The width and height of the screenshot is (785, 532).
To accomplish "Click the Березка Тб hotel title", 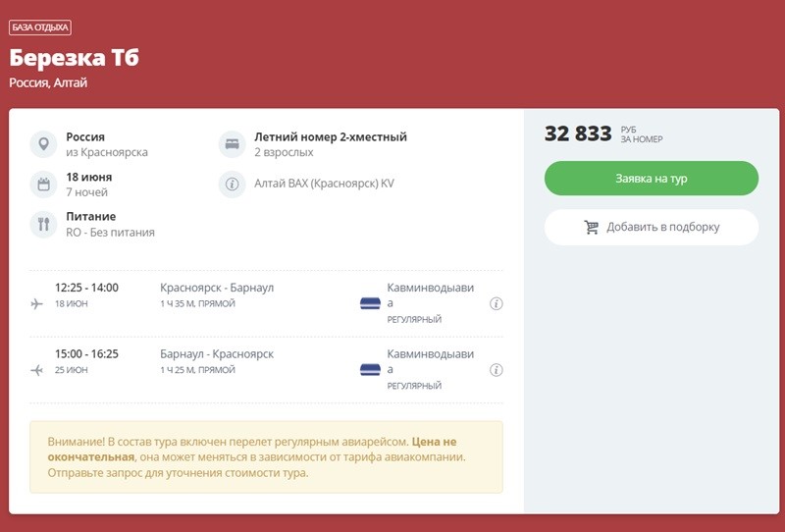I will click(75, 58).
